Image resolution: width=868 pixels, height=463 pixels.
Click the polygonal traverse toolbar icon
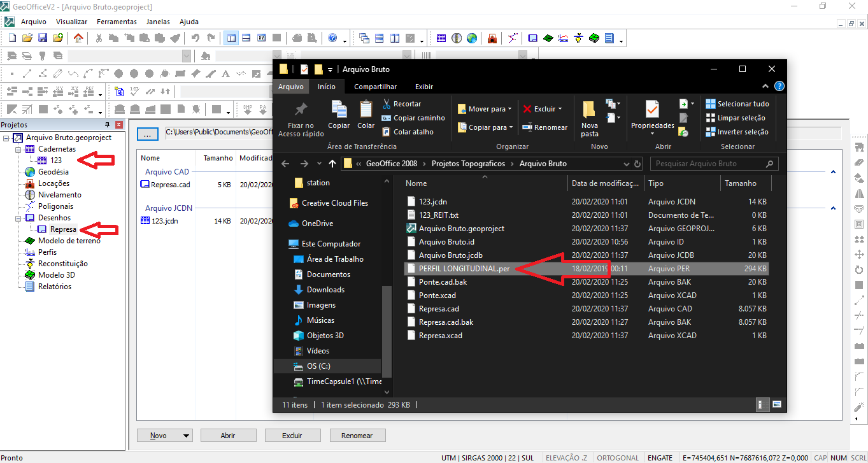click(513, 38)
